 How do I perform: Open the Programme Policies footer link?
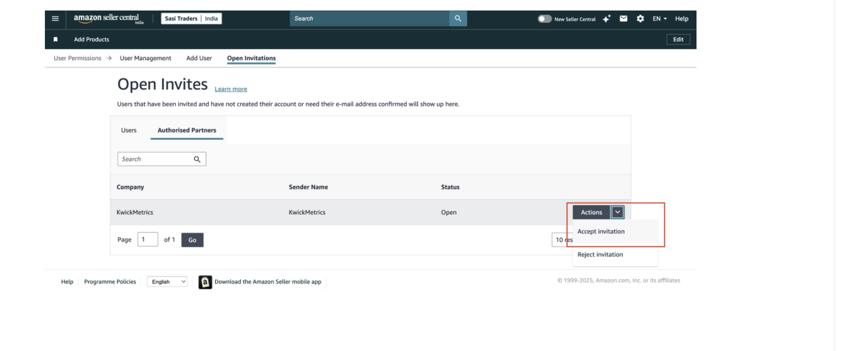[110, 281]
